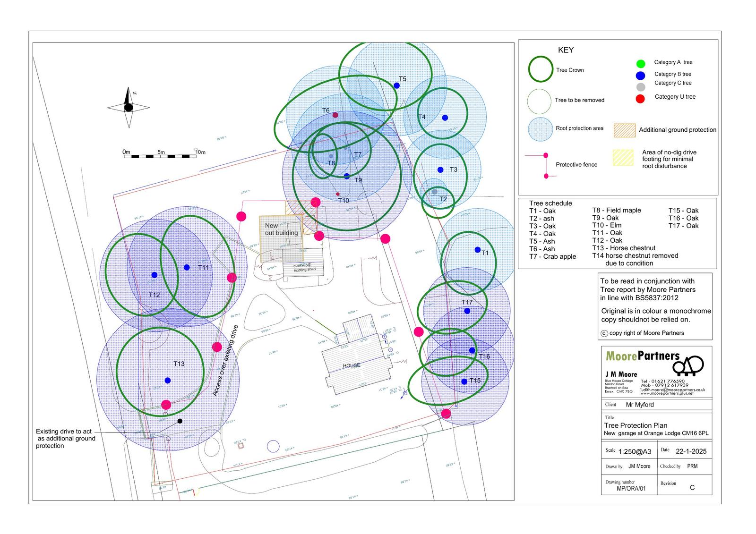Open the judith.moore email address link
The width and height of the screenshot is (756, 534).
[x=672, y=390]
